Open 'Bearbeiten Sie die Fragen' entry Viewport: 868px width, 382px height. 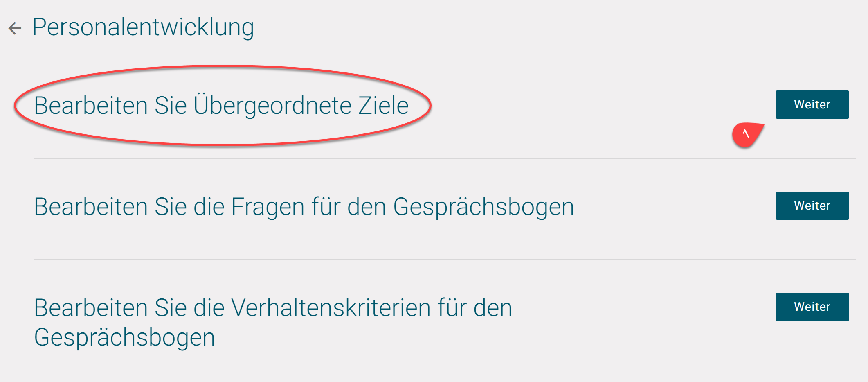(812, 206)
